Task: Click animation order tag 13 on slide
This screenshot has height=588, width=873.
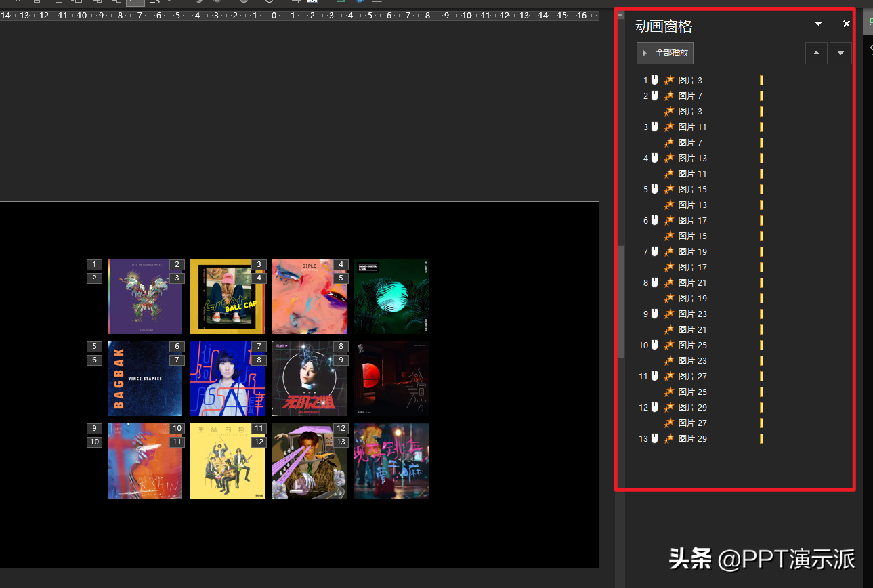Action: [x=341, y=442]
